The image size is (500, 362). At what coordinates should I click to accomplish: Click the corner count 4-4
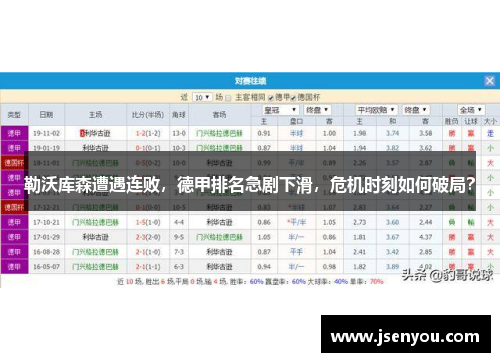179,222
